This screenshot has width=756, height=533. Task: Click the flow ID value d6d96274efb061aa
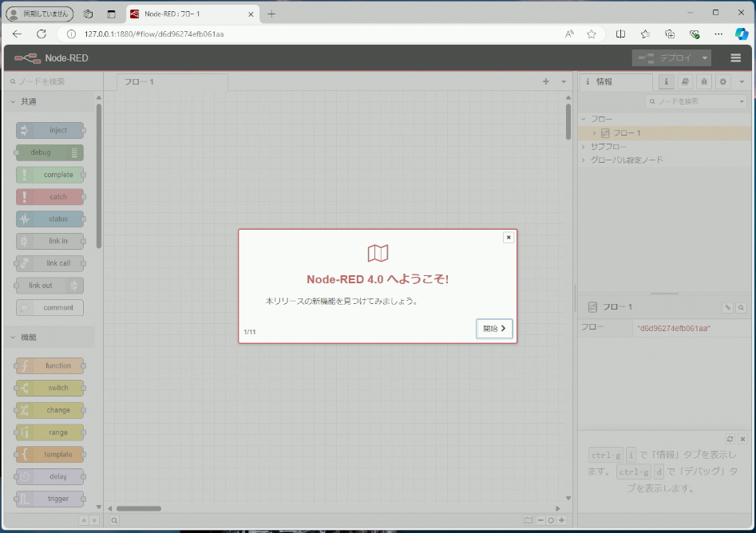pyautogui.click(x=674, y=328)
